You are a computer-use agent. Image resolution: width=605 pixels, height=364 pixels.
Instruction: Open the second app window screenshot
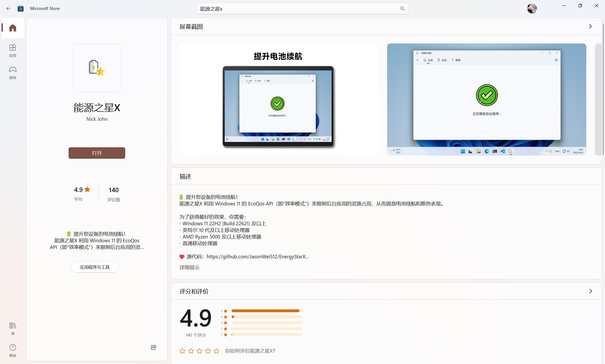tap(487, 100)
